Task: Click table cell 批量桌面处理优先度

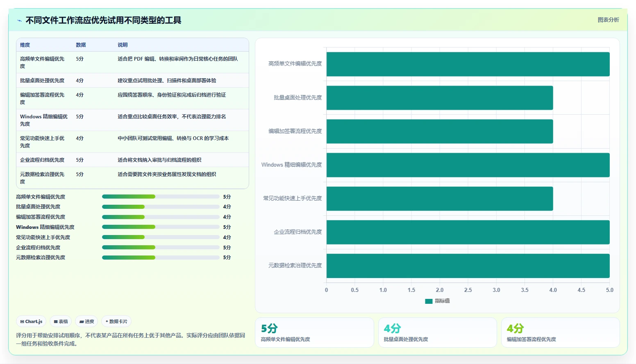Action: click(x=42, y=81)
